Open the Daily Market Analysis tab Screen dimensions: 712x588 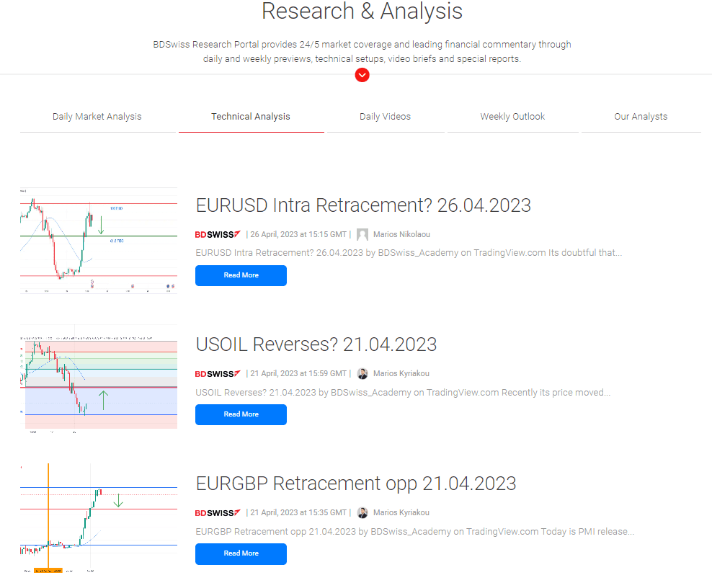click(x=97, y=117)
